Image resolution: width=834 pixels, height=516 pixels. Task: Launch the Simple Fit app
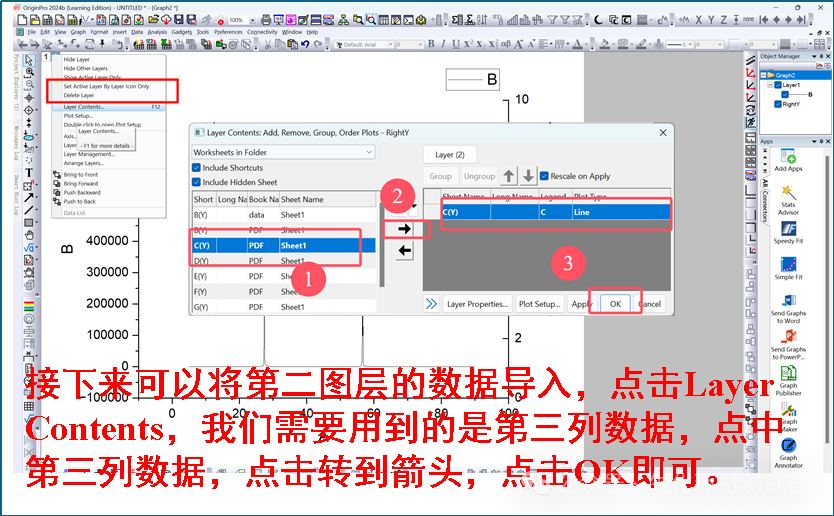coord(788,269)
